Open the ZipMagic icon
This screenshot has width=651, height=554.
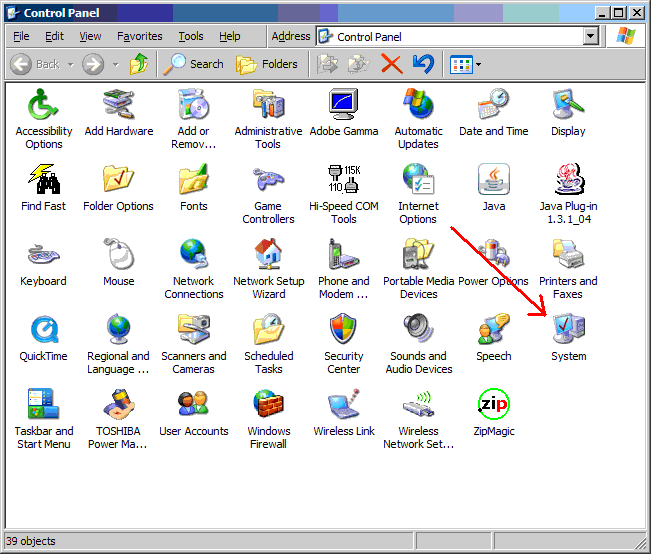click(494, 404)
